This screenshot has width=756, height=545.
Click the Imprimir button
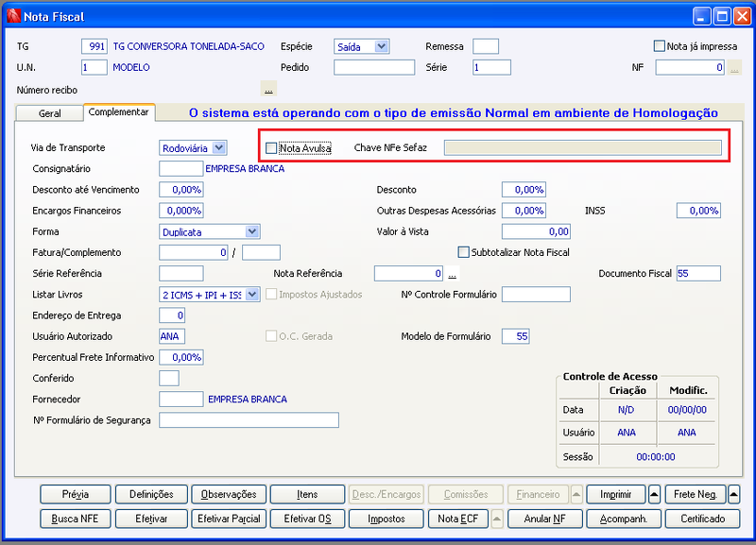point(616,494)
